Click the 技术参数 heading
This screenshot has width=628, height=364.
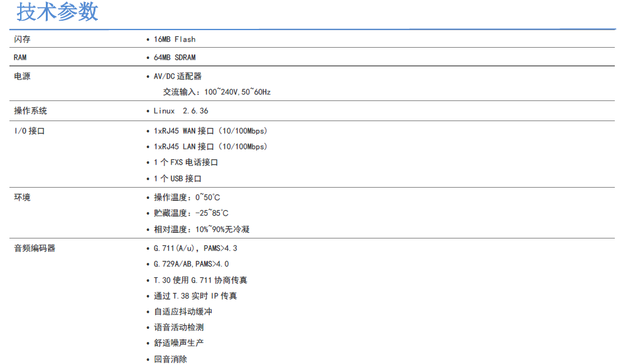pos(58,13)
